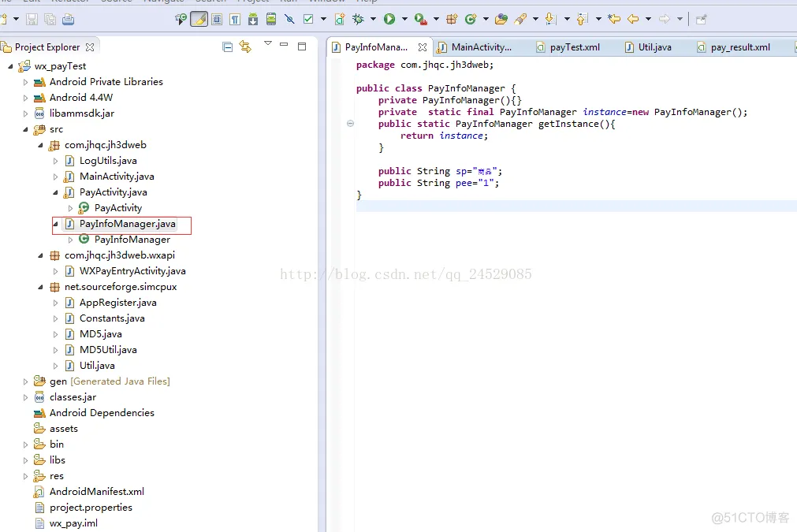Select Constants.java in the tree
797x532 pixels.
112,318
